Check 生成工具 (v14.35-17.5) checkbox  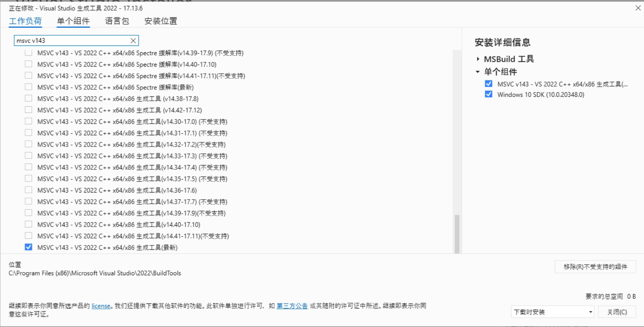pos(28,178)
